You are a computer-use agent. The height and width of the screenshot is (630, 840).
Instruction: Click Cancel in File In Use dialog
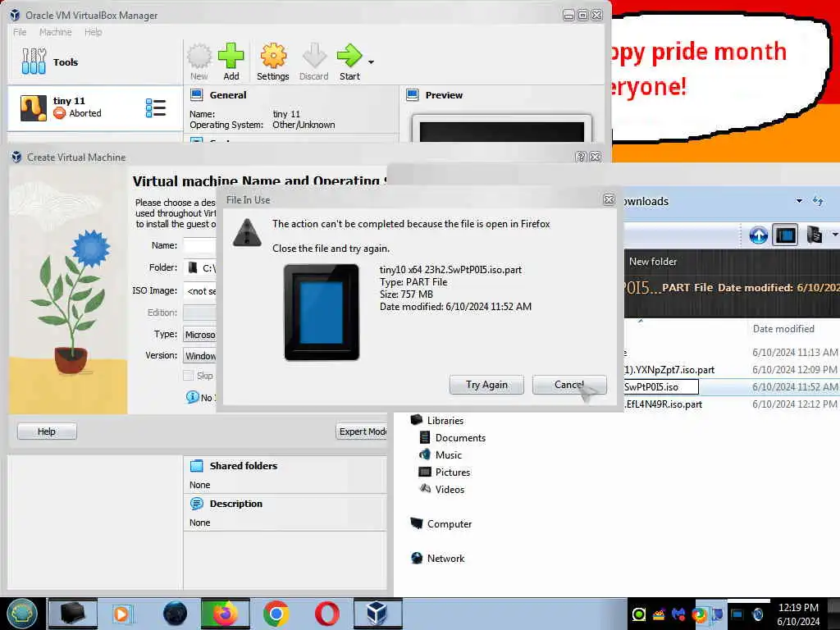tap(569, 385)
